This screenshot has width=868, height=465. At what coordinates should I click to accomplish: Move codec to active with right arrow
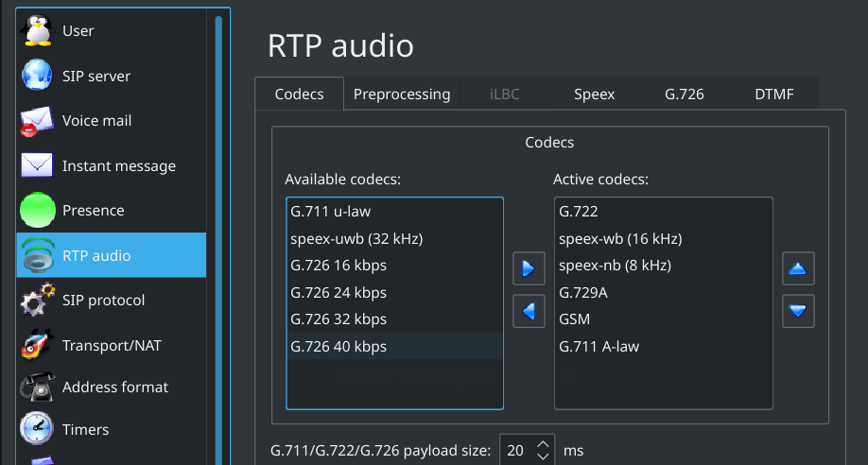(529, 268)
